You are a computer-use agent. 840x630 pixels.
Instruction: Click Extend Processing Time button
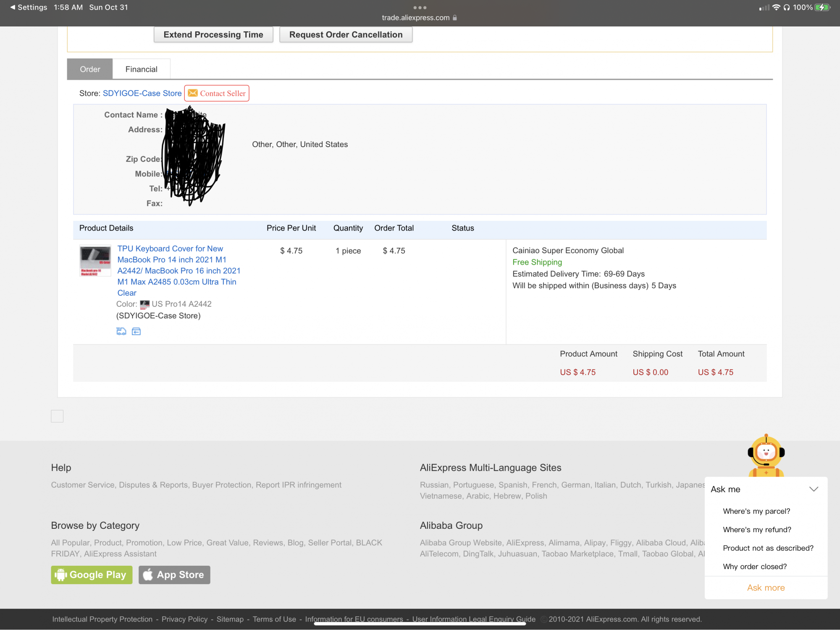[213, 35]
